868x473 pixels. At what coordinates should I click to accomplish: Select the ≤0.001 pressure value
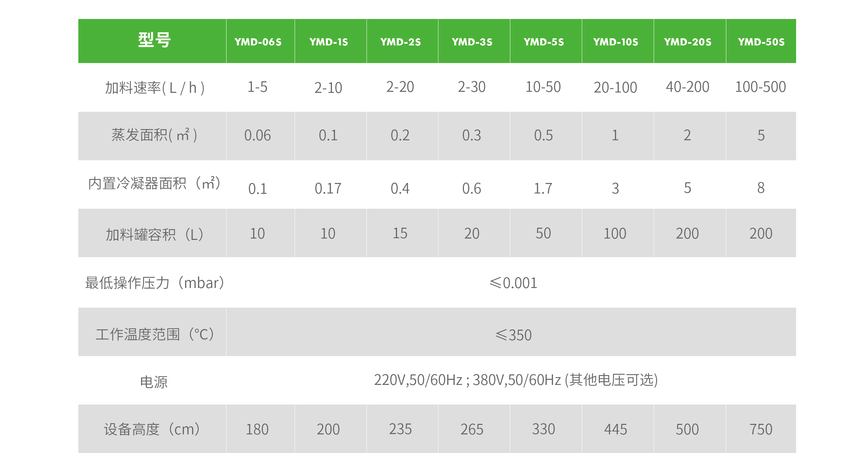tap(513, 283)
